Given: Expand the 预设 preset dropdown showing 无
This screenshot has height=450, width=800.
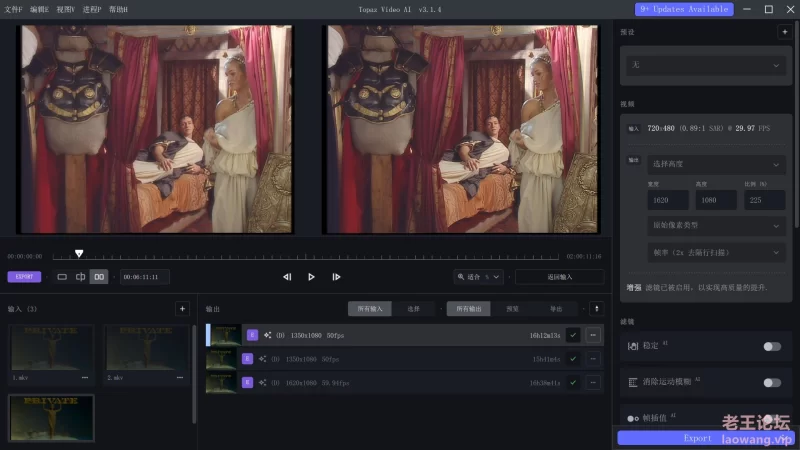Looking at the screenshot, I should tap(706, 65).
